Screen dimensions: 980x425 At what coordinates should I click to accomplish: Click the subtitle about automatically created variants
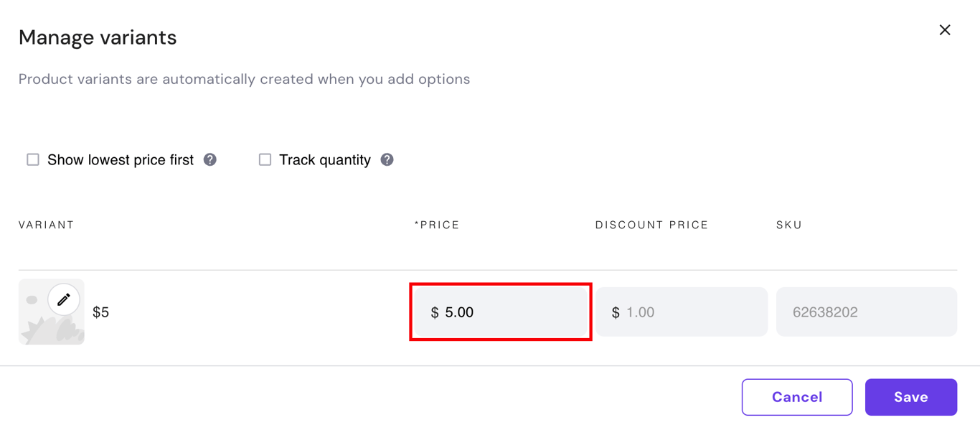tap(245, 79)
